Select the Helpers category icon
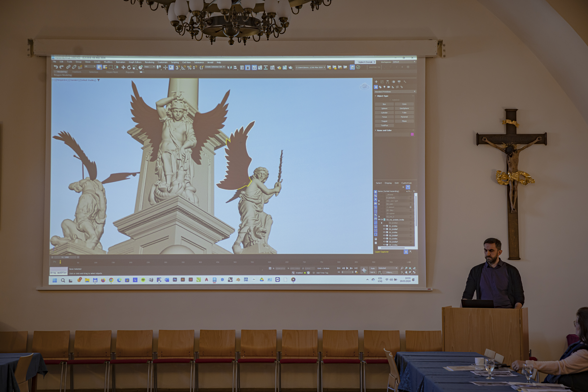 coord(393,87)
